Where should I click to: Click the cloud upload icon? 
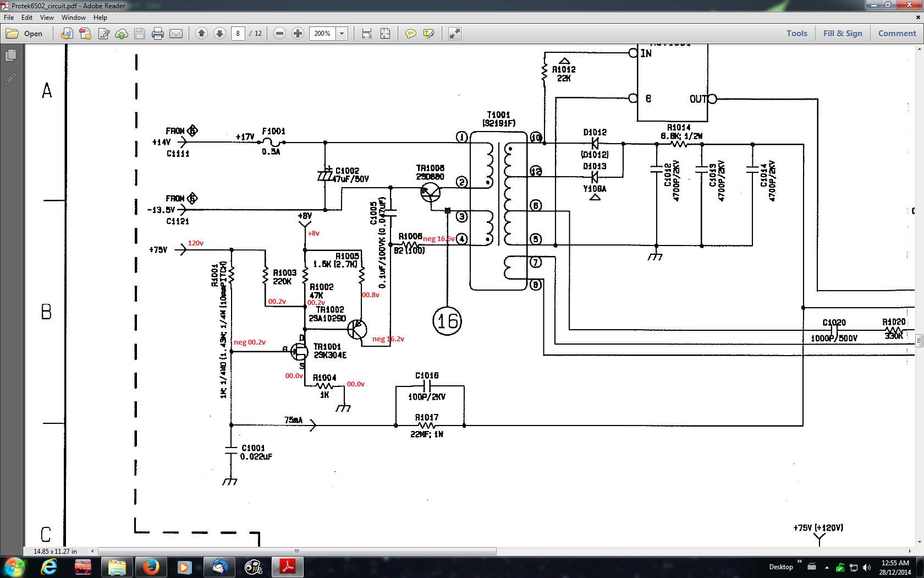coord(122,34)
